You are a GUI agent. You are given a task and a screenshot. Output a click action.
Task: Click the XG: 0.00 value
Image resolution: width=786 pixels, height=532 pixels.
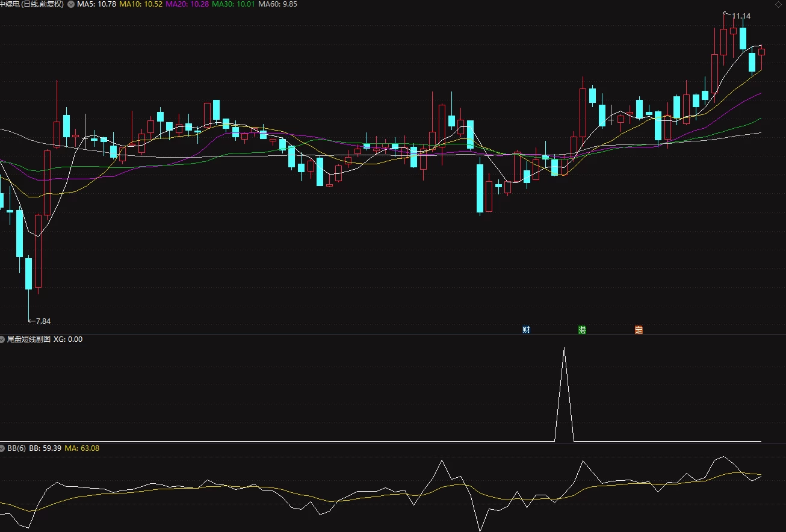point(68,339)
